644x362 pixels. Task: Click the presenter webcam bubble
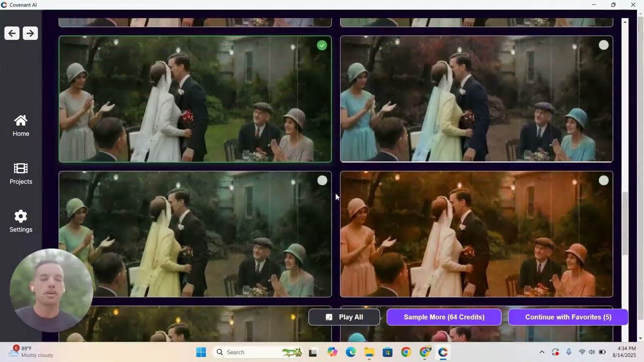(x=51, y=291)
